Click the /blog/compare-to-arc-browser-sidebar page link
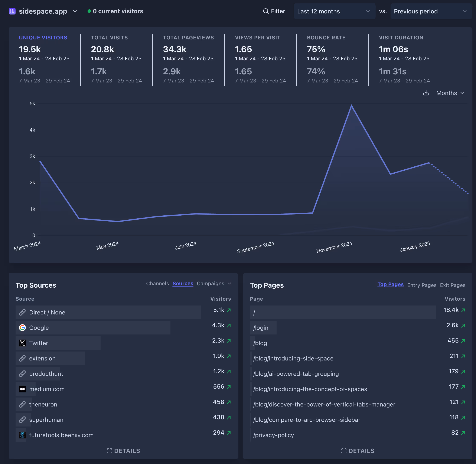The image size is (476, 464). (x=306, y=420)
